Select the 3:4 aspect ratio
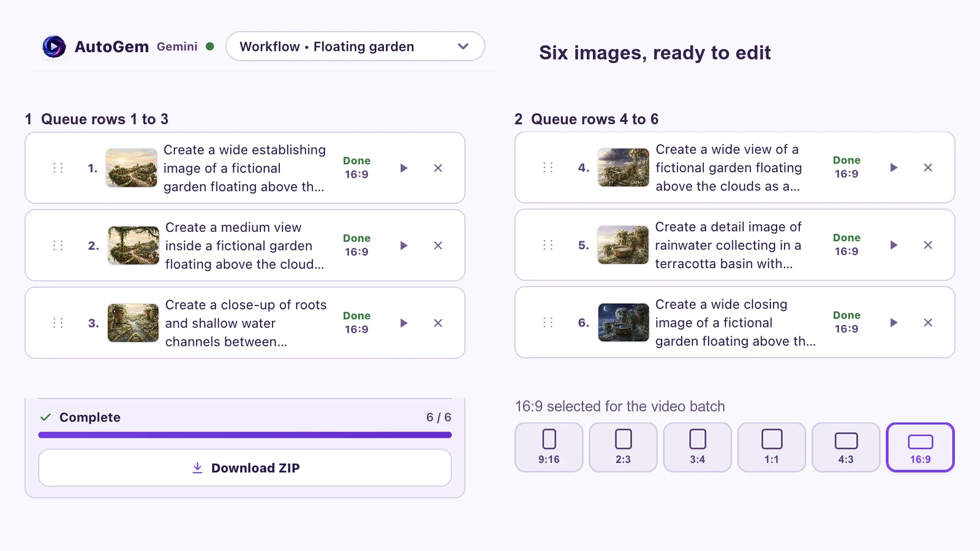The width and height of the screenshot is (980, 551). click(697, 448)
